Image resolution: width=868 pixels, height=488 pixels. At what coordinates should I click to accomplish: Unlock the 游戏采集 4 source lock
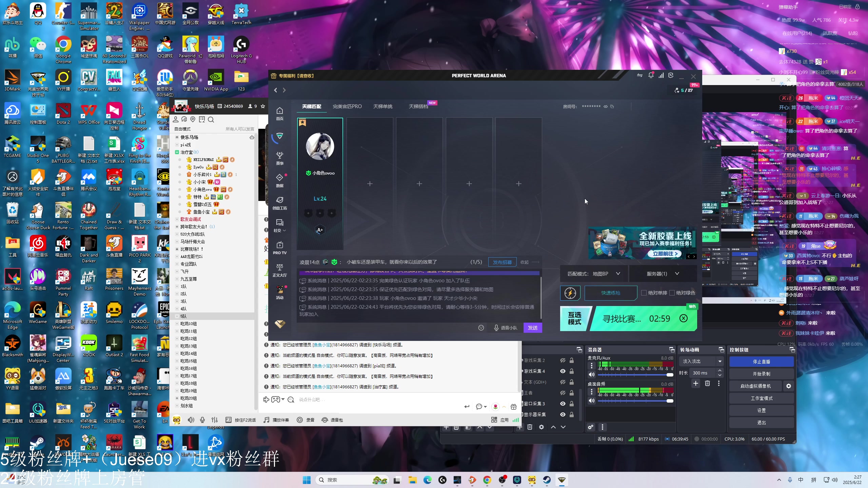pos(572,371)
